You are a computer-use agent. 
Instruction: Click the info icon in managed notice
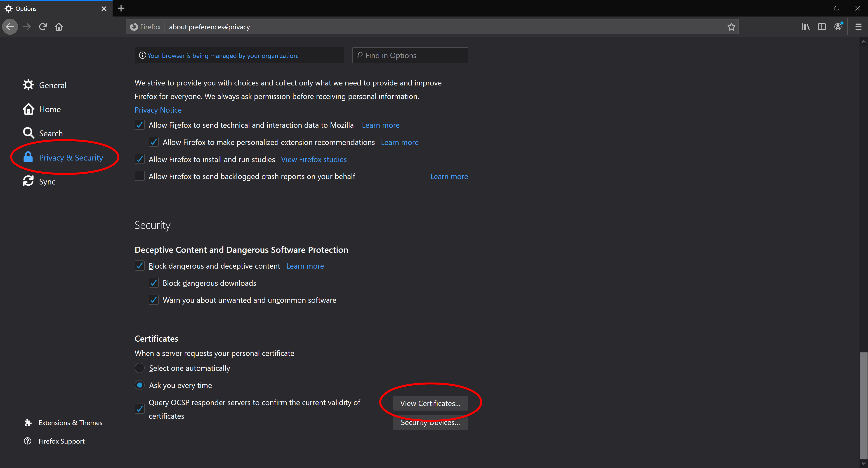143,55
